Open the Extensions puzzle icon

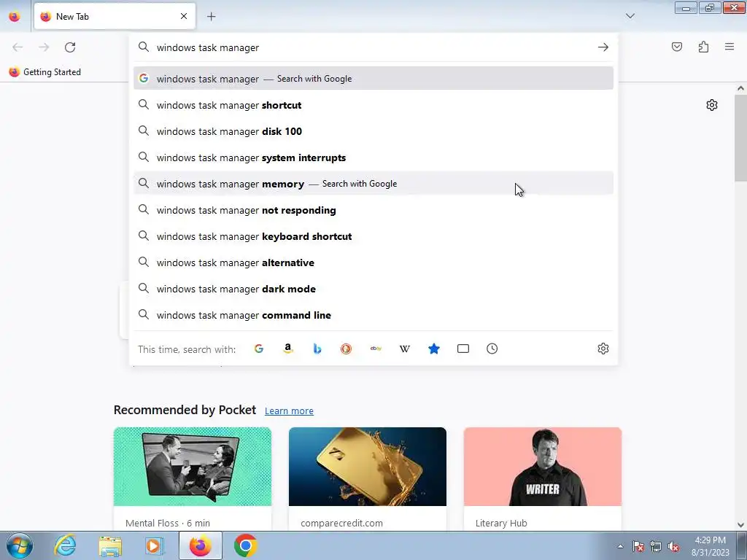point(703,47)
